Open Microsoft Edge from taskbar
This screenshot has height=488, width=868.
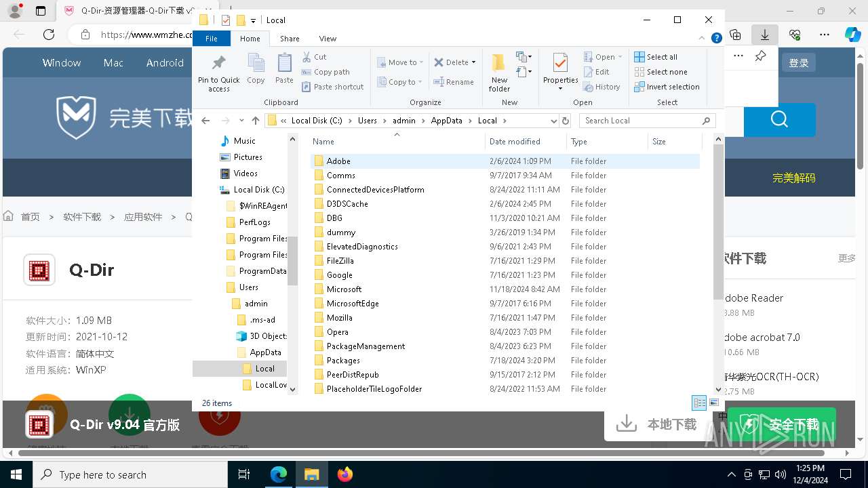click(x=279, y=474)
